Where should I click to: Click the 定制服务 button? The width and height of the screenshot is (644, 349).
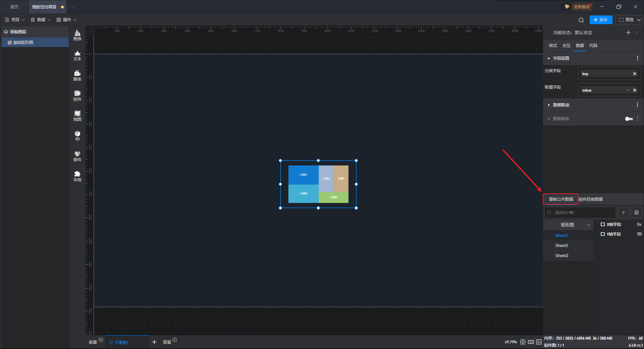click(x=578, y=7)
